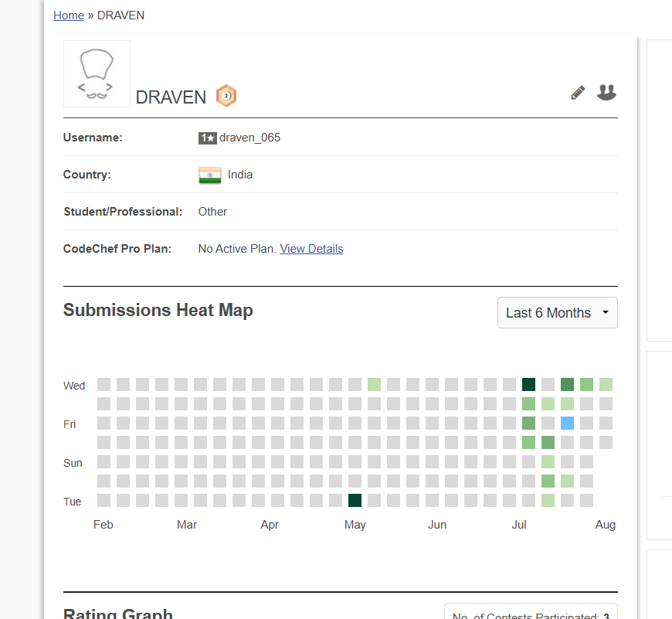The image size is (672, 619).
Task: Open View Details for CodeChef Pro Plan
Action: click(311, 249)
